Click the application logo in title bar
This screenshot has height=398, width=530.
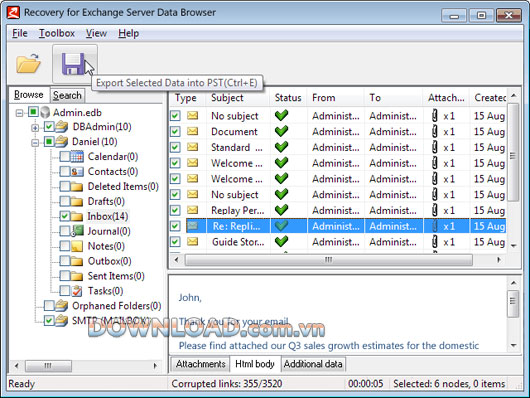tap(14, 13)
